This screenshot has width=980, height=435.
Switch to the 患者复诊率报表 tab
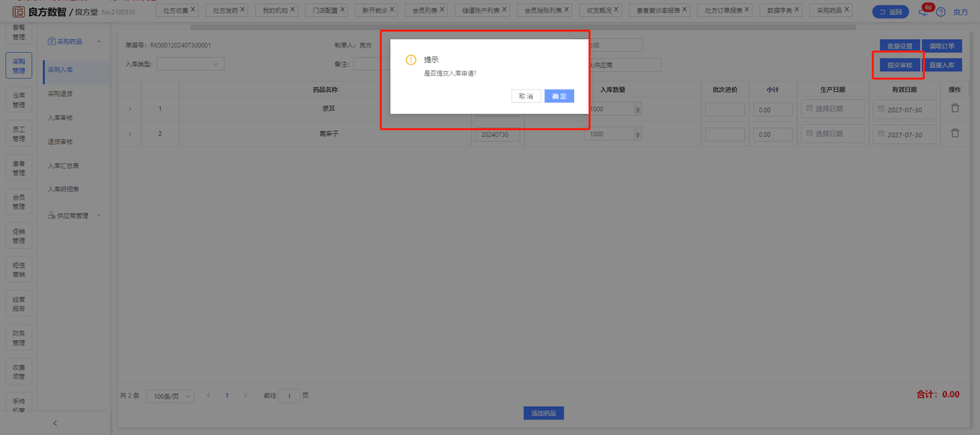click(658, 11)
